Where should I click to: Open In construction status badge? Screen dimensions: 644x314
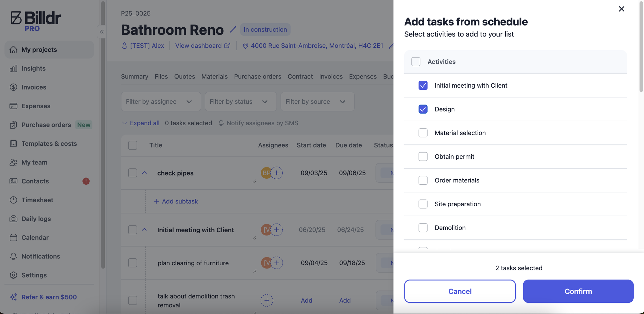tap(265, 30)
